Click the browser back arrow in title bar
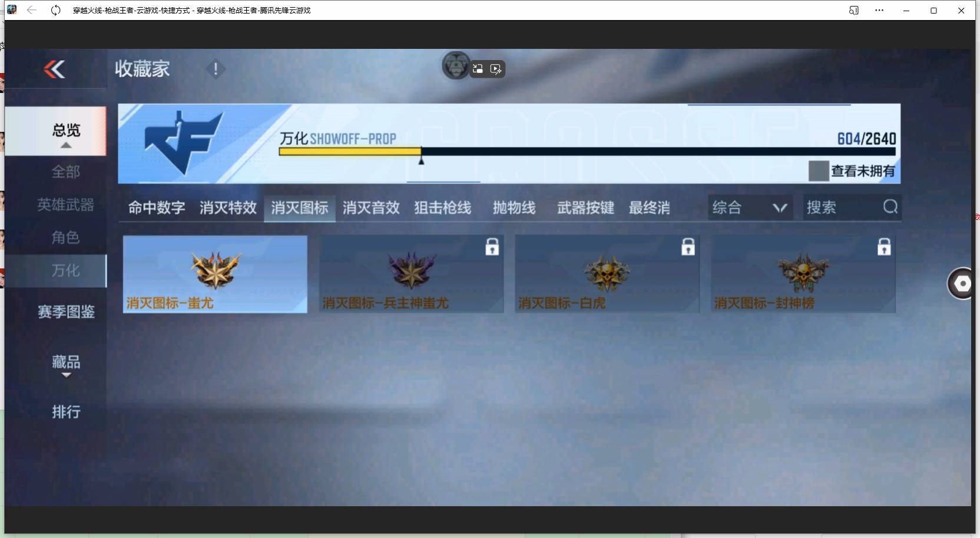Image resolution: width=980 pixels, height=538 pixels. click(32, 10)
